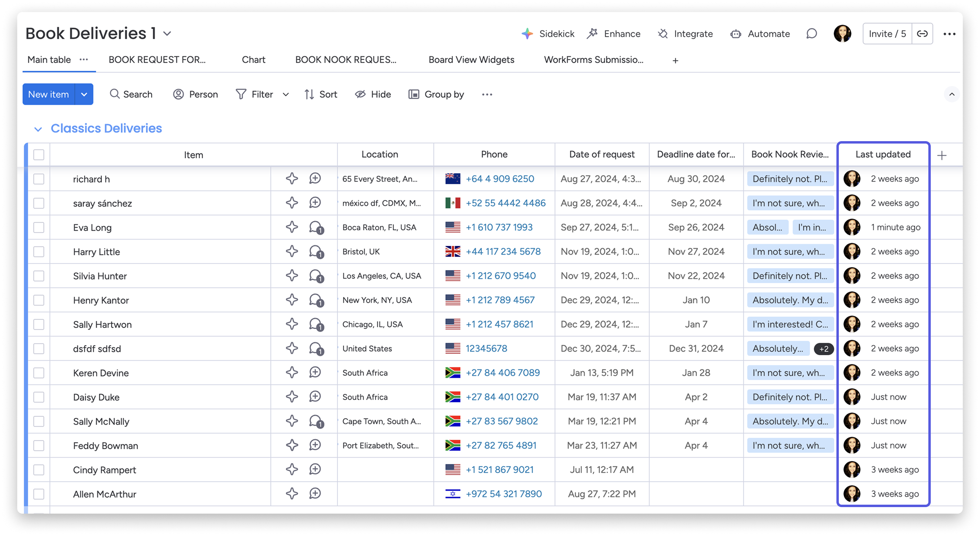Check the select-all checkbox in header
The width and height of the screenshot is (980, 536).
click(39, 155)
